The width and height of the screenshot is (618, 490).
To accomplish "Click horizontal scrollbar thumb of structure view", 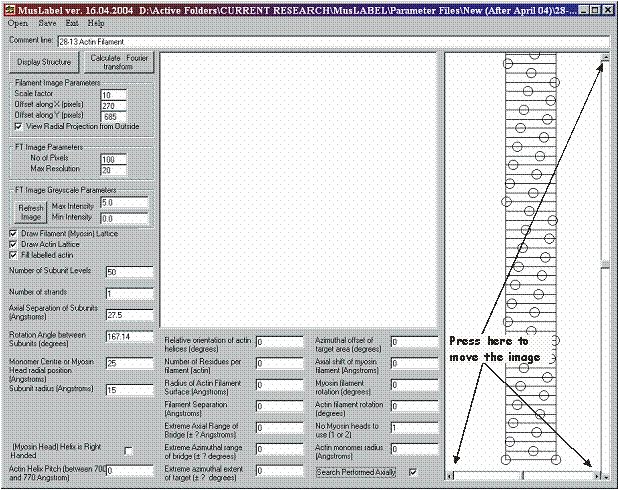I will click(x=523, y=476).
